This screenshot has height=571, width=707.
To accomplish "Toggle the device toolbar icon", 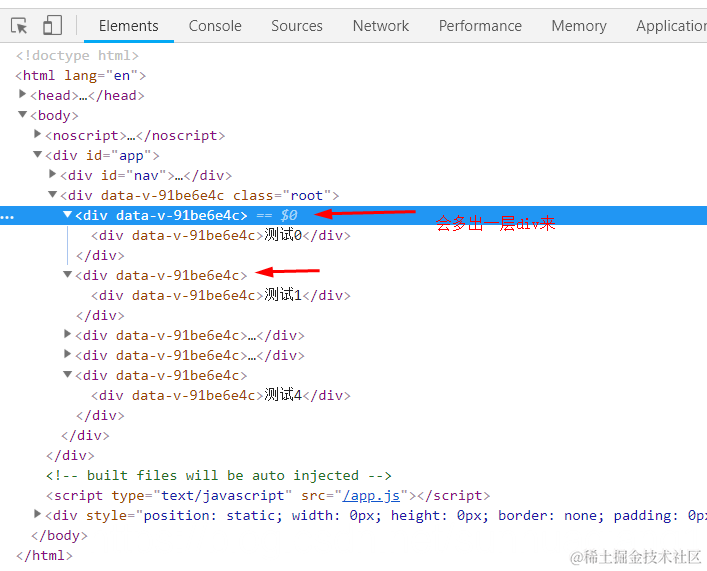I will (x=52, y=26).
